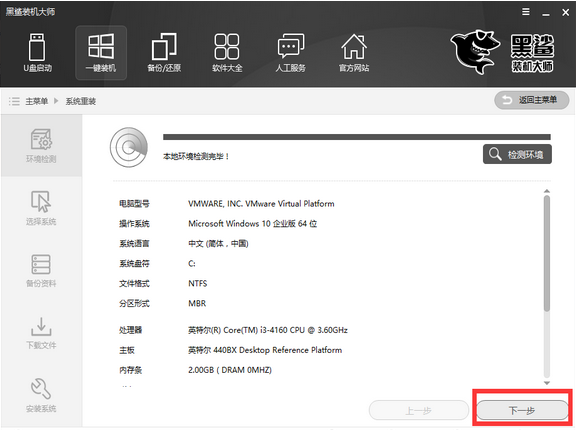
Task: Click the 主板 label
Action: coord(127,350)
